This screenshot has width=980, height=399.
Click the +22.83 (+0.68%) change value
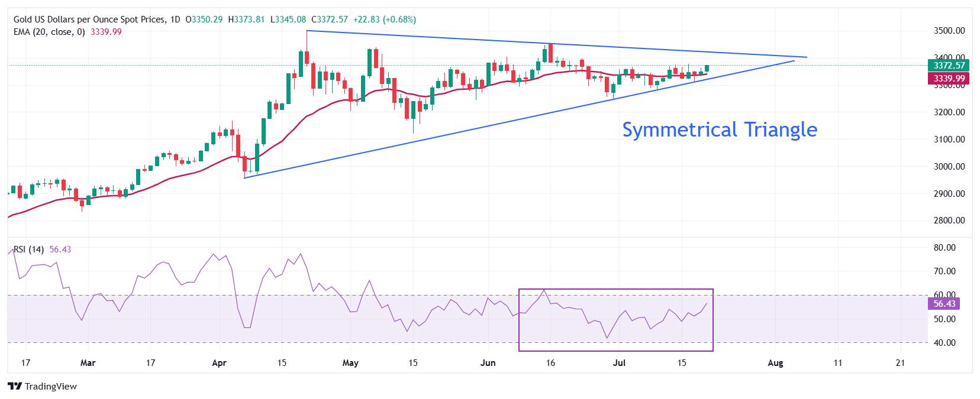coord(384,20)
